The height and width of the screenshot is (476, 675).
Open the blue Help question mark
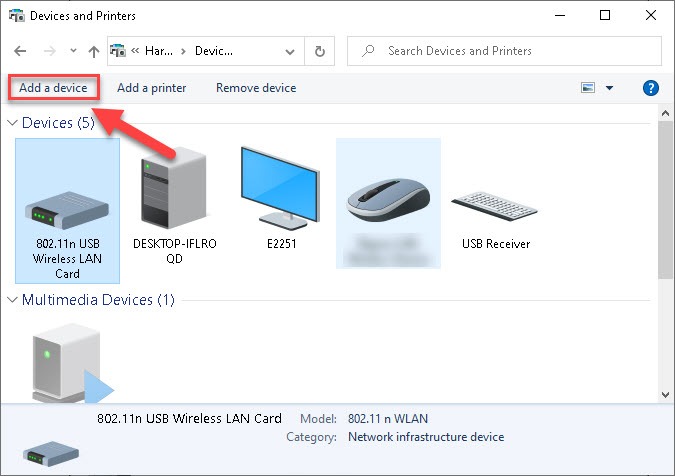tap(650, 88)
